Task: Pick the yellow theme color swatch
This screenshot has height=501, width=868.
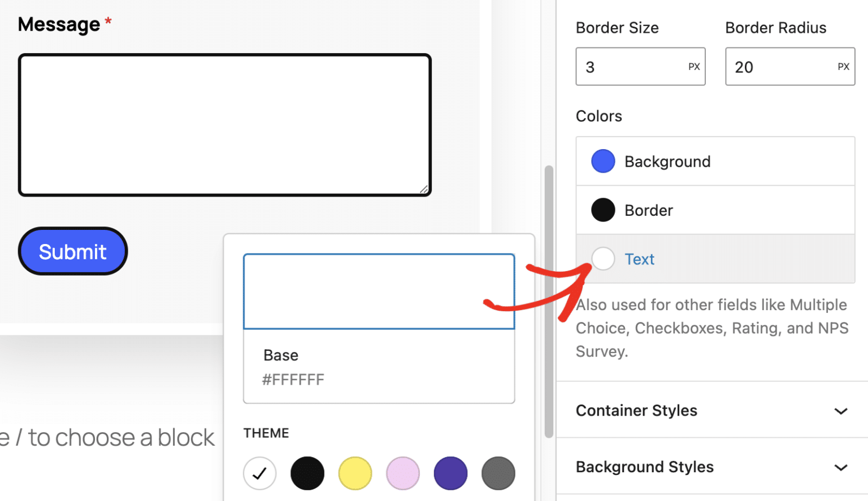Action: (x=355, y=473)
